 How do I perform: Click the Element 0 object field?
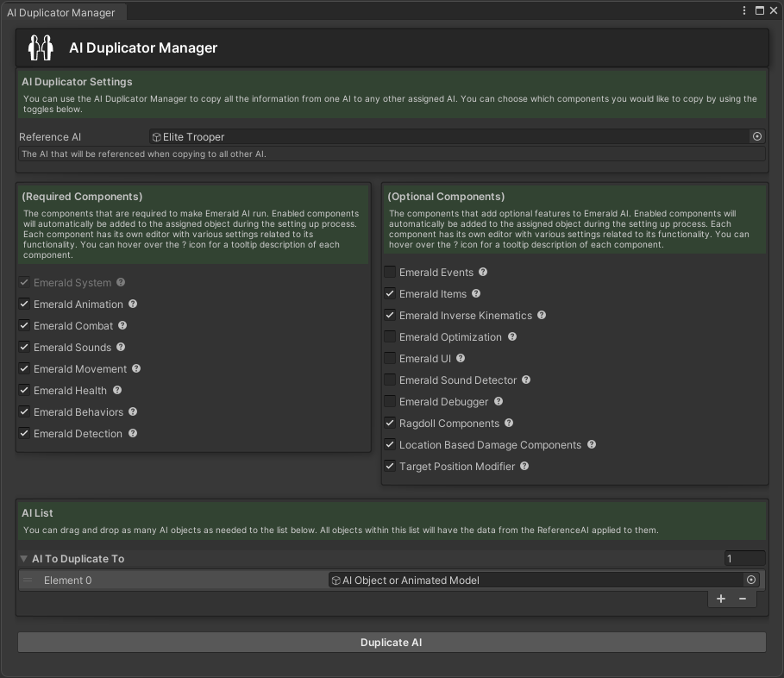[x=544, y=580]
